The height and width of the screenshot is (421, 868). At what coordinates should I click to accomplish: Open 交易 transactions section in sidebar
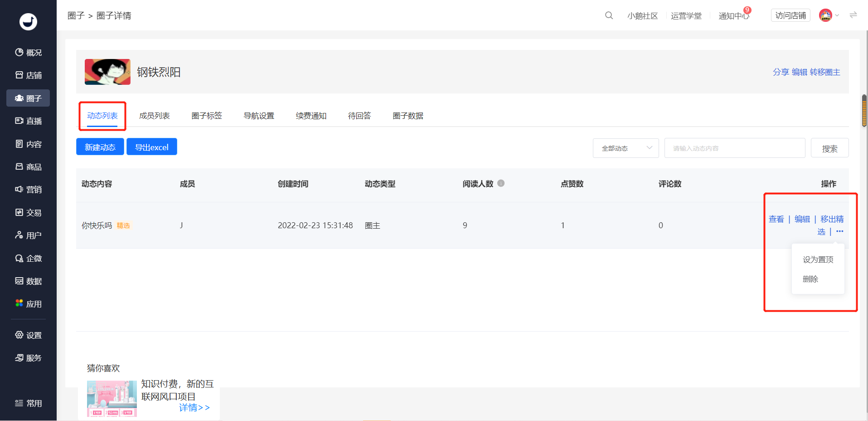point(28,212)
